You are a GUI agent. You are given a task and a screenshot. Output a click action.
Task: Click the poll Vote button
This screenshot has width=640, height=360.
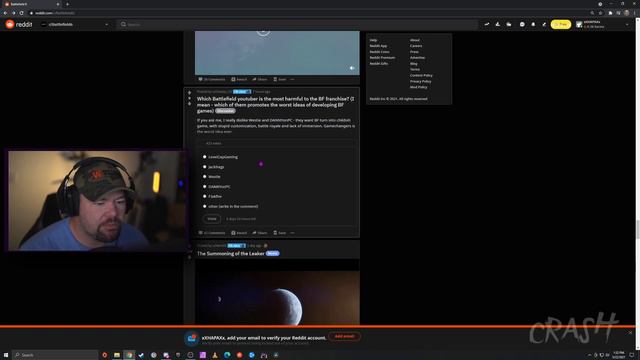tap(212, 219)
